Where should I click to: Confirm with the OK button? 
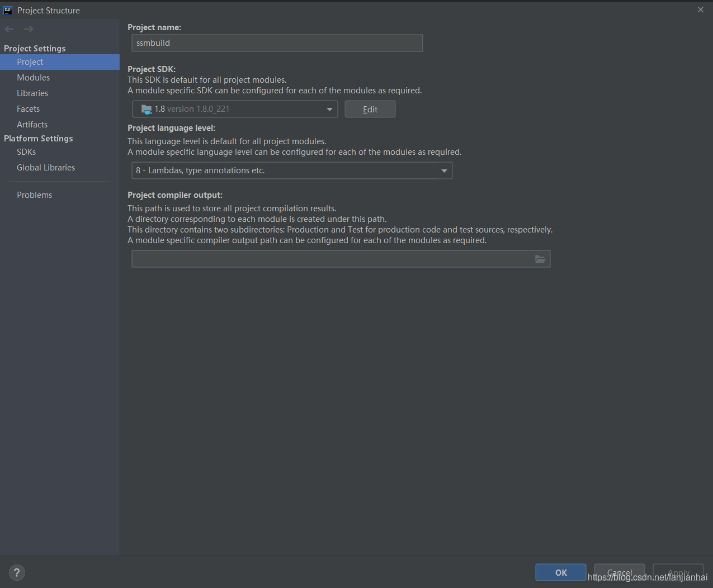pyautogui.click(x=561, y=572)
